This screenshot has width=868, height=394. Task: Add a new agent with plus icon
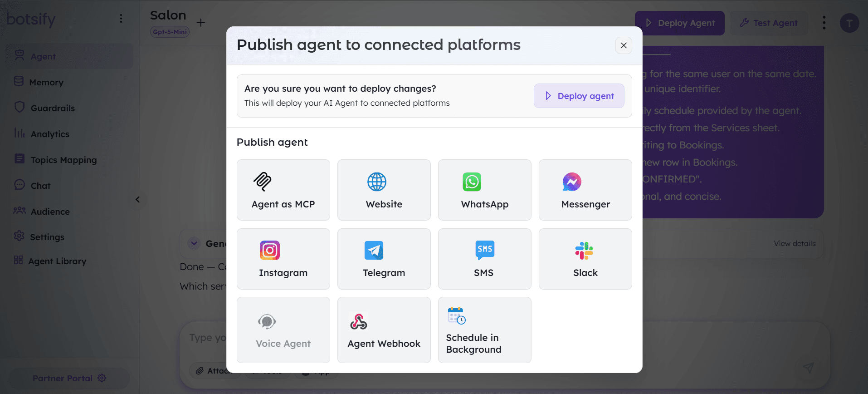pyautogui.click(x=201, y=23)
